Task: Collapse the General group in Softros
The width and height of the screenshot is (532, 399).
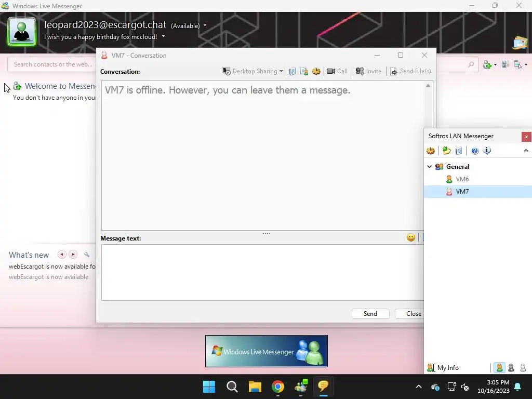Action: click(x=430, y=167)
